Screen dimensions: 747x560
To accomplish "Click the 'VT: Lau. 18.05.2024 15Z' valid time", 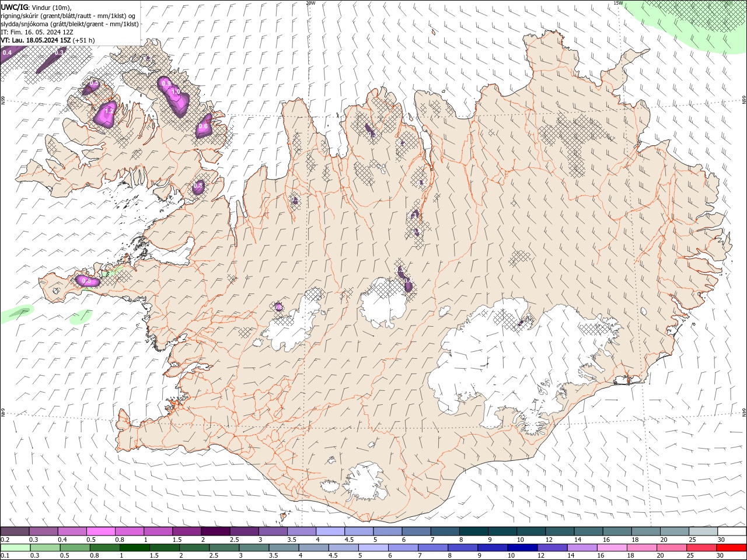I will pos(36,40).
